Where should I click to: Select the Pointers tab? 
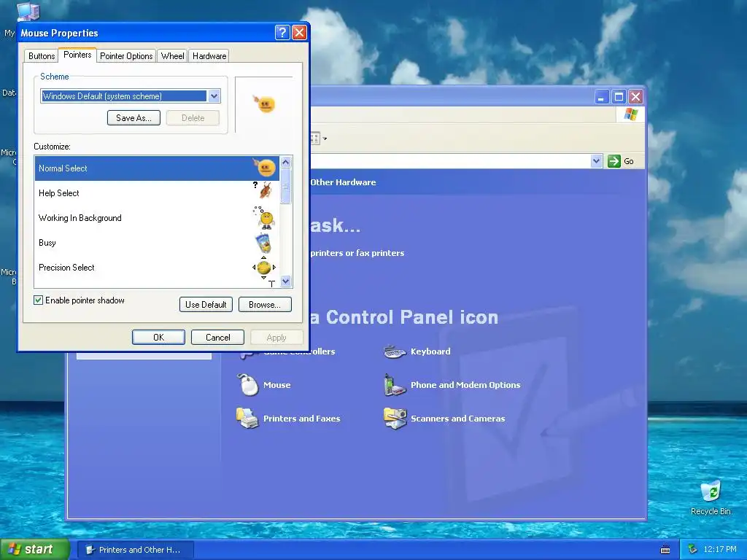[x=77, y=55]
